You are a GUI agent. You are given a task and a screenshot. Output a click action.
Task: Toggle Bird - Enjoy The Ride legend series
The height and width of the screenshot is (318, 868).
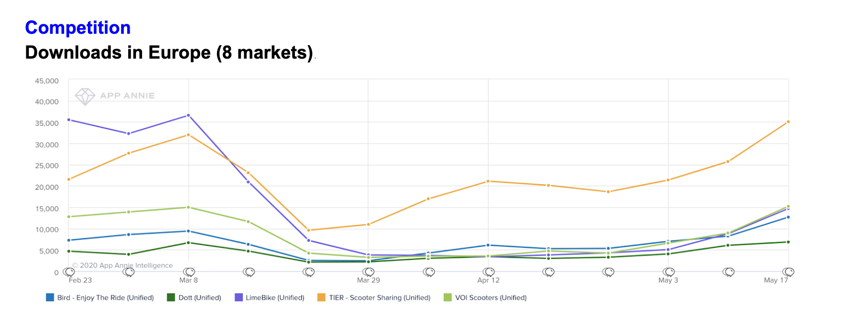(100, 298)
